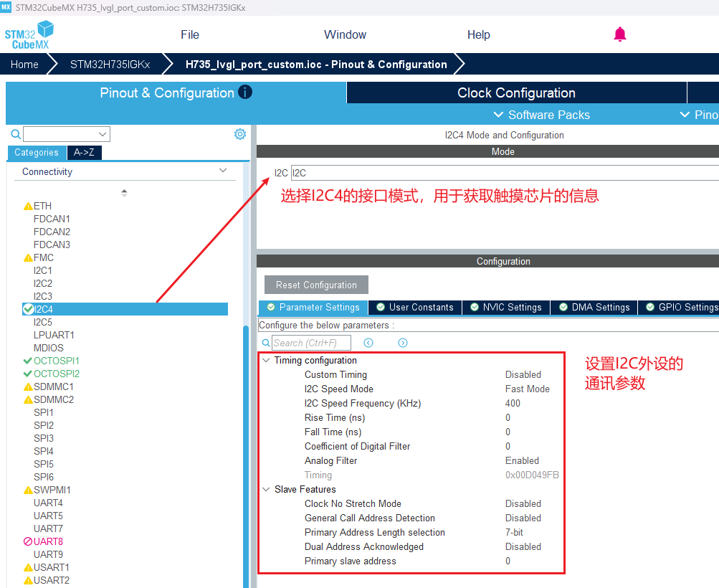This screenshot has height=588, width=719.
Task: Select UART8 in the peripheral list
Action: pos(48,541)
